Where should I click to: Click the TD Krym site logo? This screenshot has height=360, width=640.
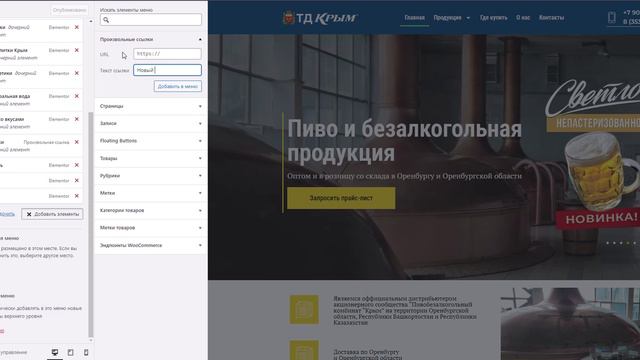[320, 18]
